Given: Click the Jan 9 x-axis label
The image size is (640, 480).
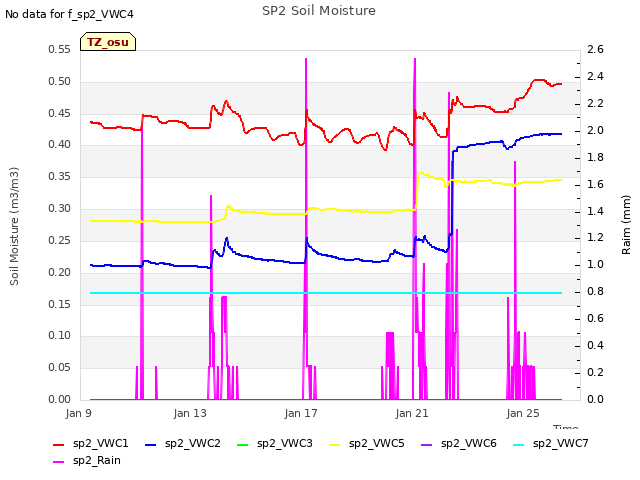Looking at the screenshot, I should (x=78, y=413).
